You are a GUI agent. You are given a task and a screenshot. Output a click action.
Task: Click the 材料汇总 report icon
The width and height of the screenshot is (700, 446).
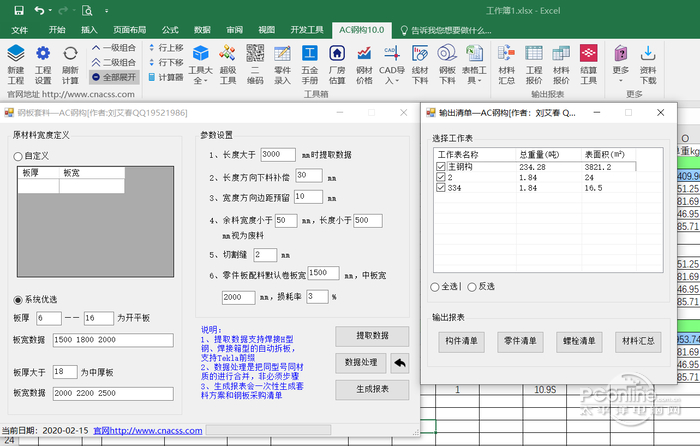click(507, 53)
